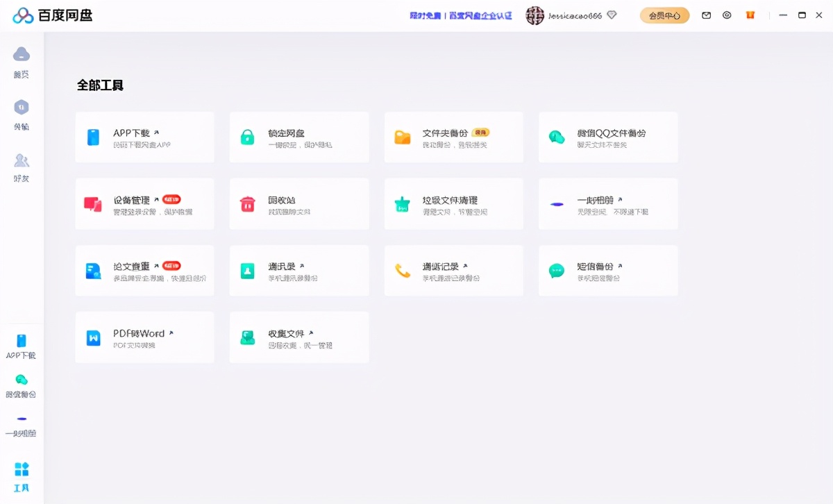Viewport: 833px width, 504px height.
Task: Open the 文件夹备份 folder backup card
Action: 454,137
